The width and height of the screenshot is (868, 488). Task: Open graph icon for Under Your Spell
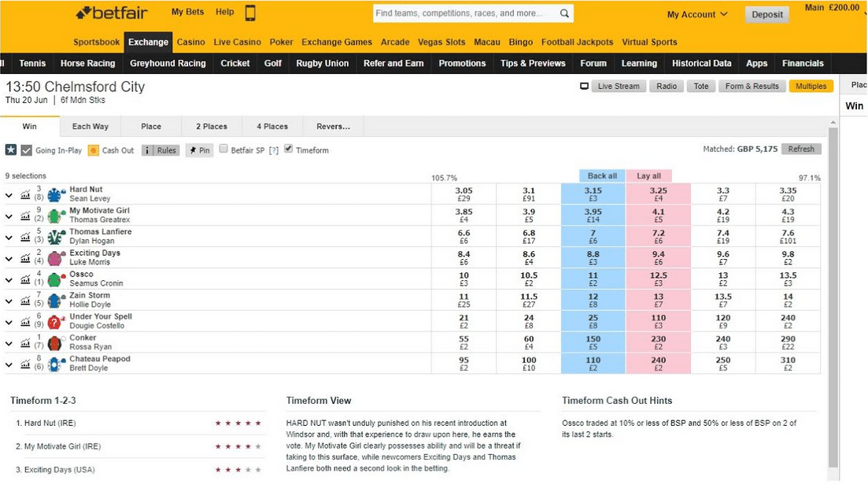(25, 321)
